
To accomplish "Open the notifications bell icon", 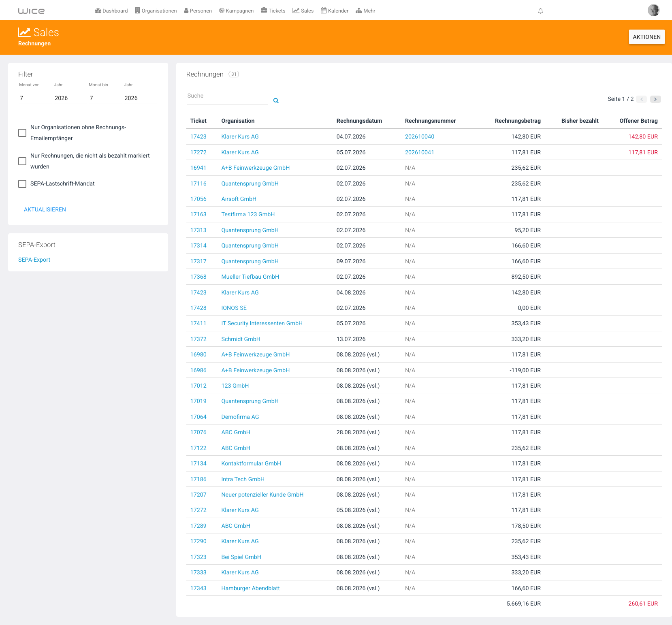I will pos(540,11).
